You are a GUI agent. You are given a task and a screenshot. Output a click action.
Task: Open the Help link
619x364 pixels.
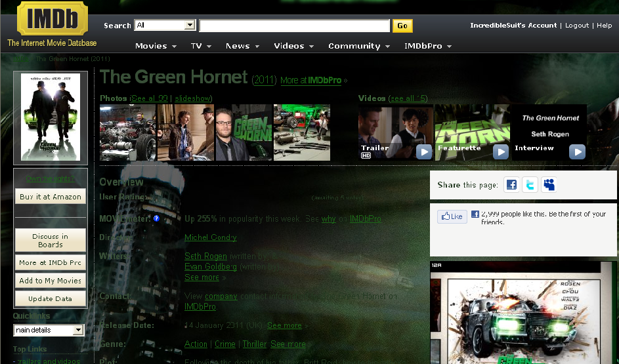[x=604, y=25]
